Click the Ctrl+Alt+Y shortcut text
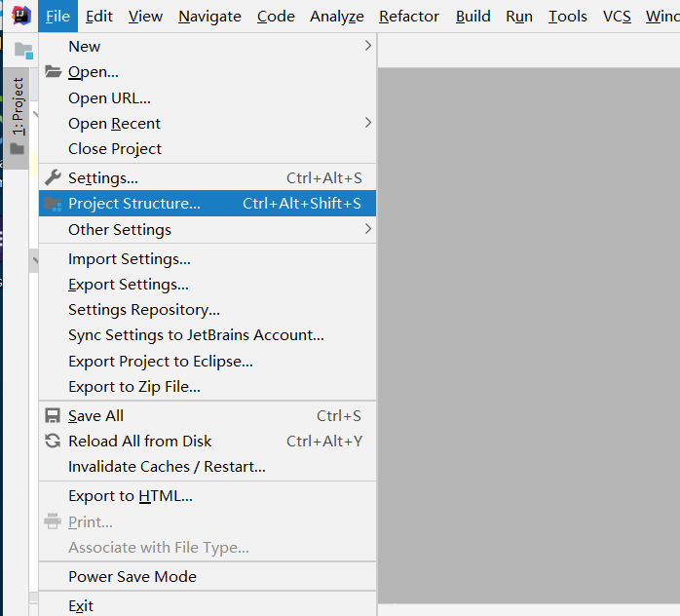The width and height of the screenshot is (680, 616). 324,441
